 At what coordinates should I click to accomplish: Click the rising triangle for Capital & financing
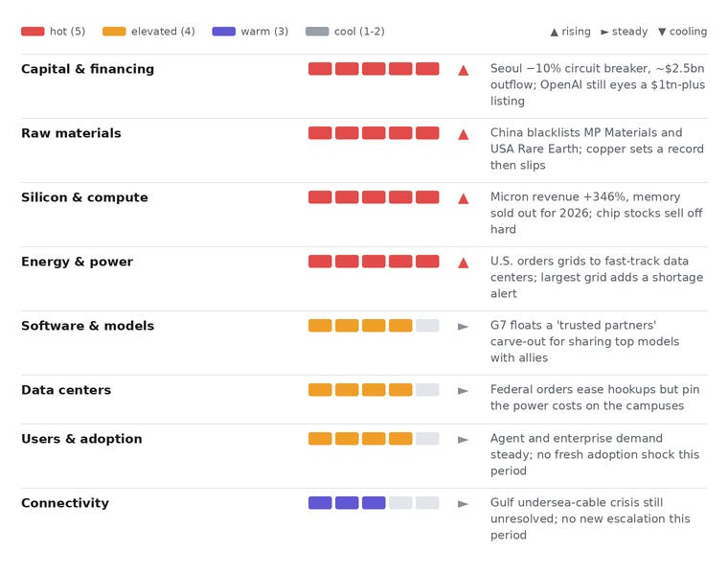[x=463, y=71]
